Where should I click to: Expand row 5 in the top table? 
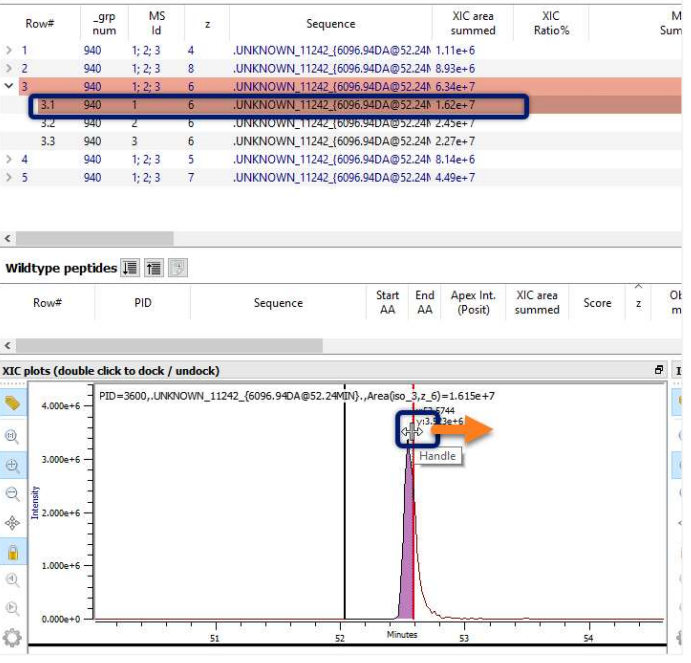(x=9, y=179)
